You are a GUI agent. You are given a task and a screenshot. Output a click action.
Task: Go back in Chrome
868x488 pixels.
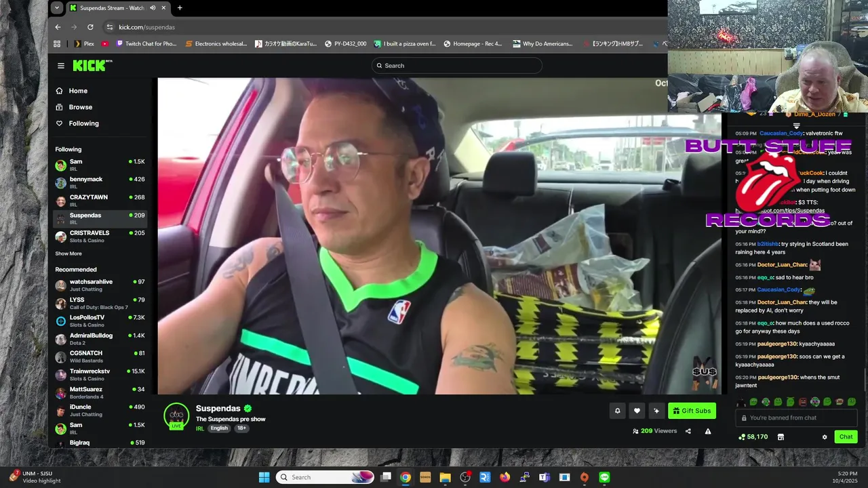(58, 27)
